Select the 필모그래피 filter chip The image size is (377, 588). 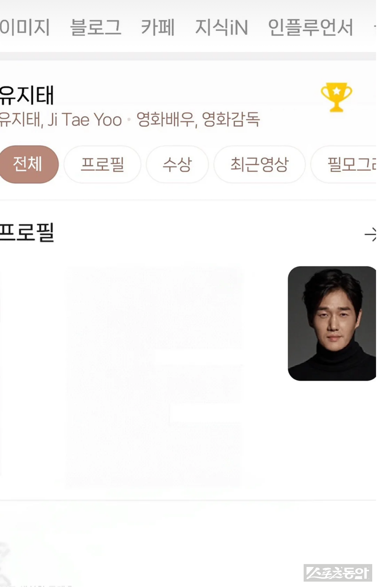point(344,164)
